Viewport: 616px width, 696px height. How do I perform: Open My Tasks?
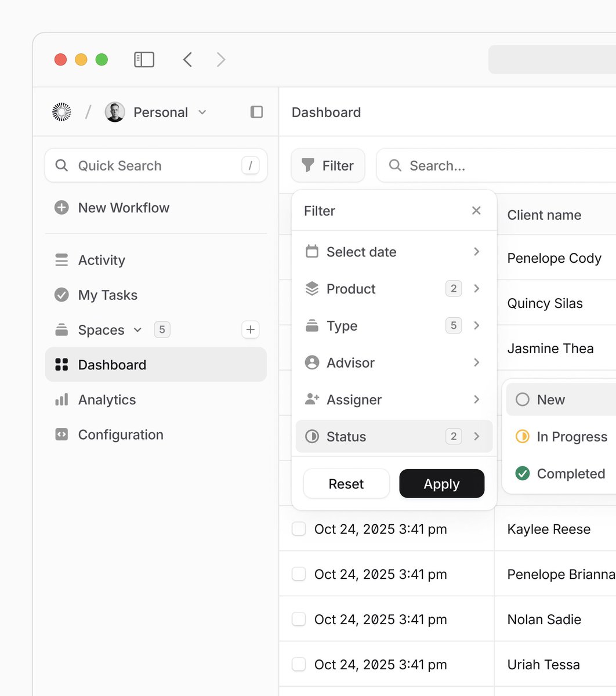click(x=156, y=295)
